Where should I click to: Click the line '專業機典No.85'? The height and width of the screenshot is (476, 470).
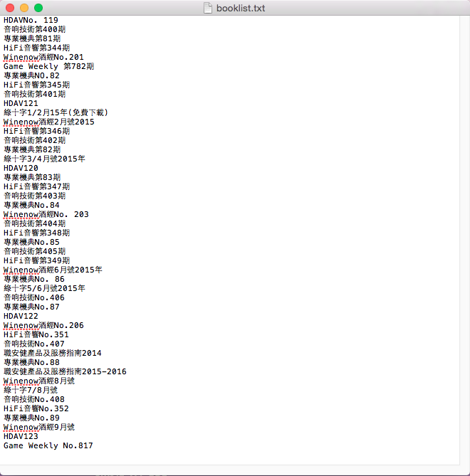(31, 242)
